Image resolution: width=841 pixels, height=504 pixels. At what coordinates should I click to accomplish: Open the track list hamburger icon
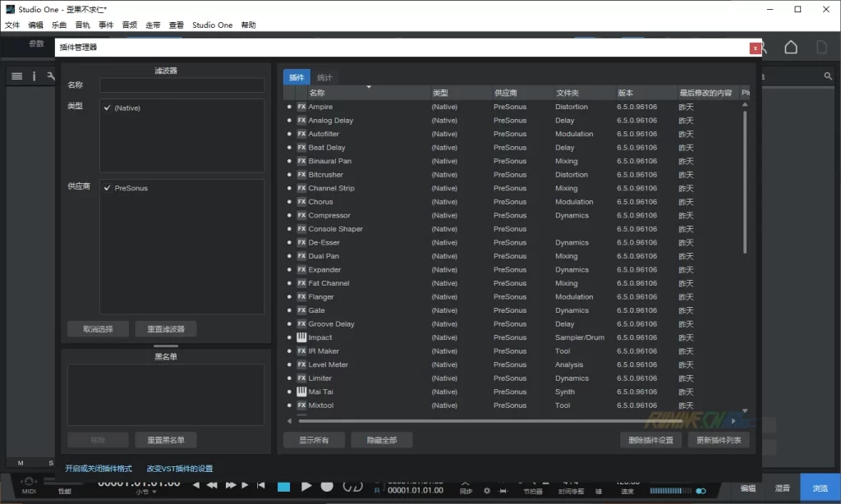click(16, 76)
